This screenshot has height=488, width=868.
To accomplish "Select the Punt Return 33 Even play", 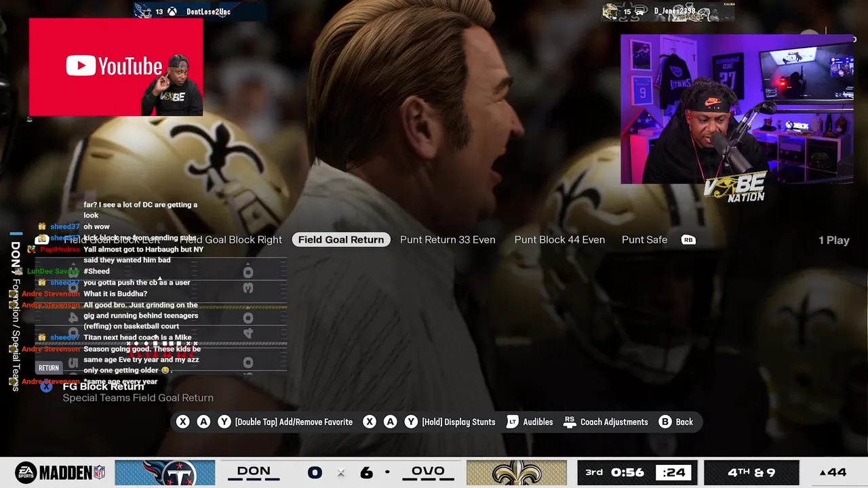I will coord(448,240).
